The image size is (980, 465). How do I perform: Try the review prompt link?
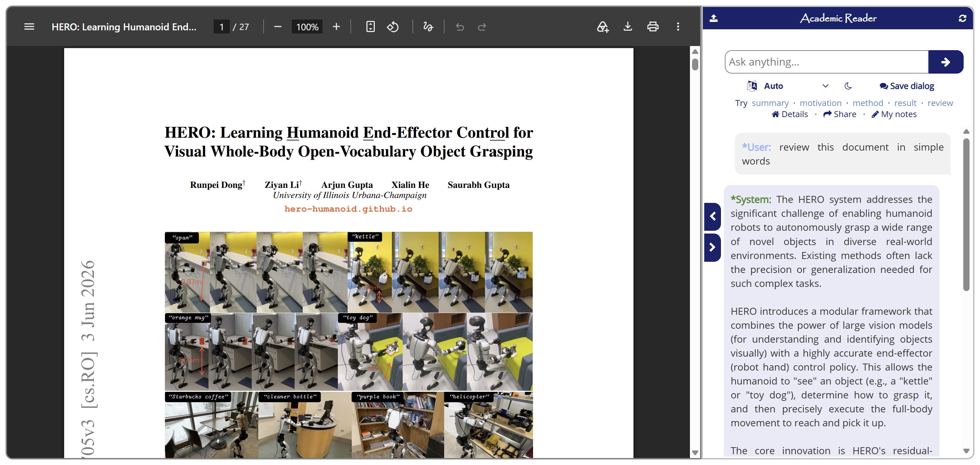940,103
